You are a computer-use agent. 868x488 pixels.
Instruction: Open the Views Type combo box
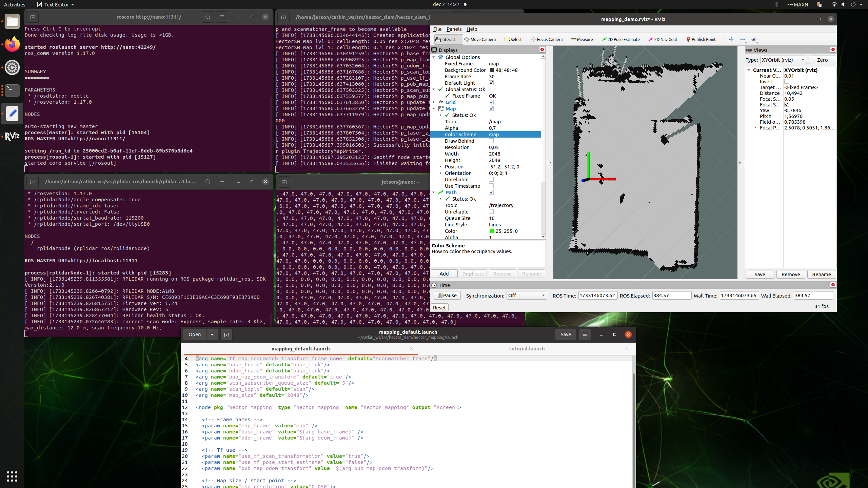783,60
